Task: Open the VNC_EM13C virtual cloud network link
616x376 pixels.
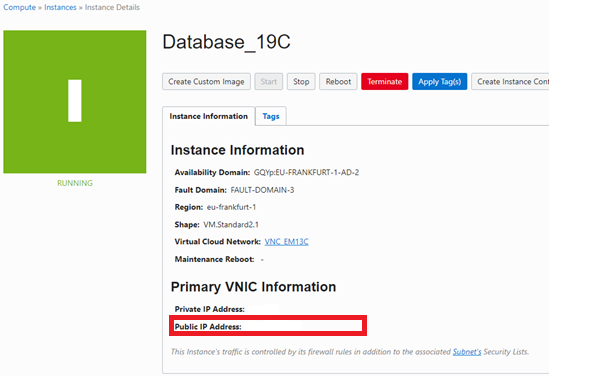Action: 286,242
